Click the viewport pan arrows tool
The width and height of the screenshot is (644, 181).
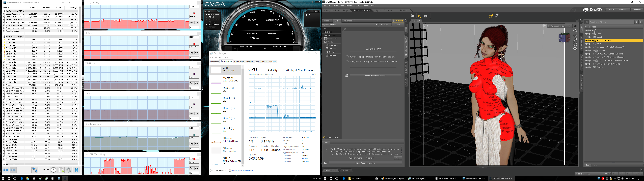pyautogui.click(x=575, y=35)
